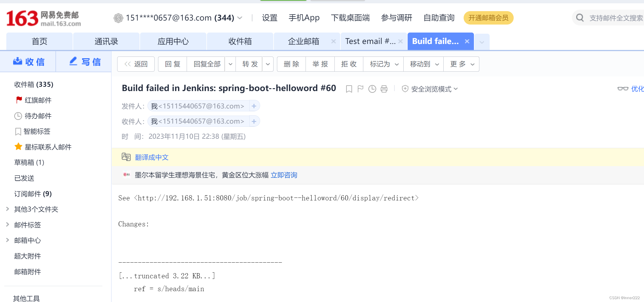
Task: Click 开通邮箱会员 button
Action: [x=488, y=18]
